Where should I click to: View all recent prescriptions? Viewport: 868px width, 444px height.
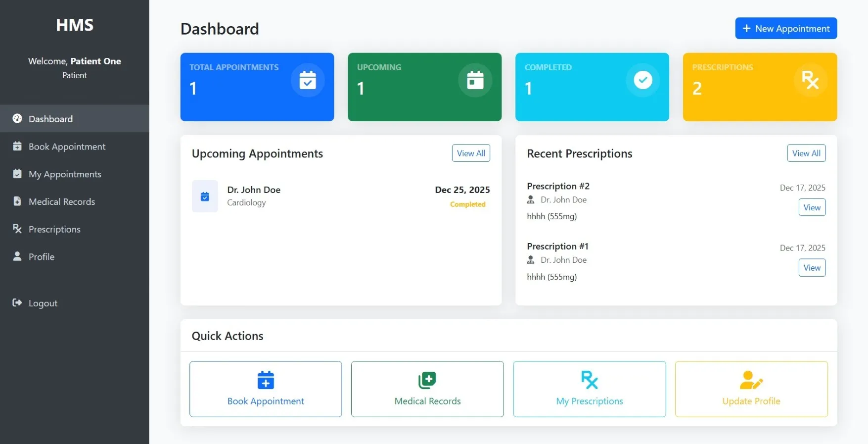pyautogui.click(x=806, y=153)
